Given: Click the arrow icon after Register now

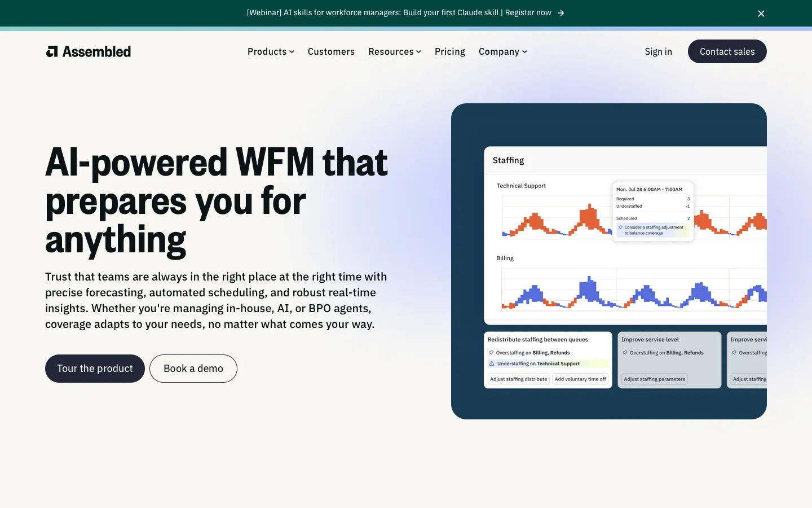Looking at the screenshot, I should pyautogui.click(x=561, y=13).
